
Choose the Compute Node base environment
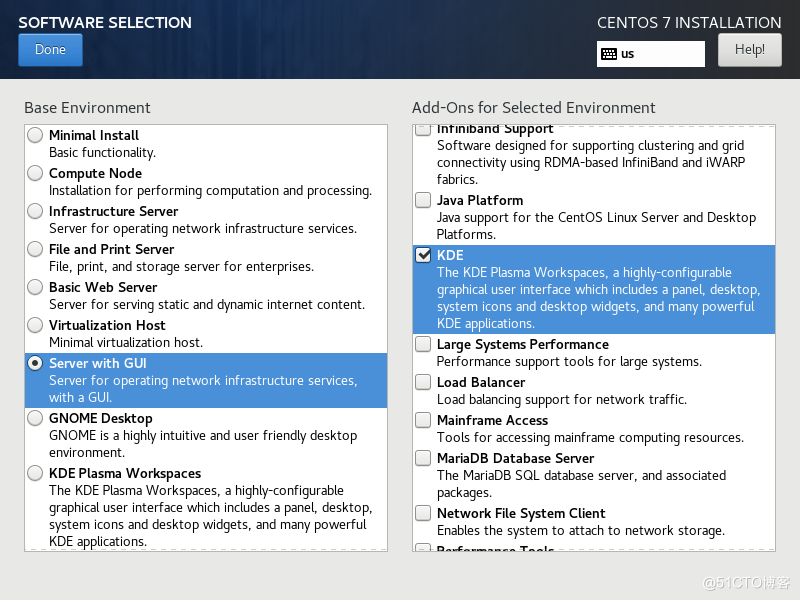(36, 173)
